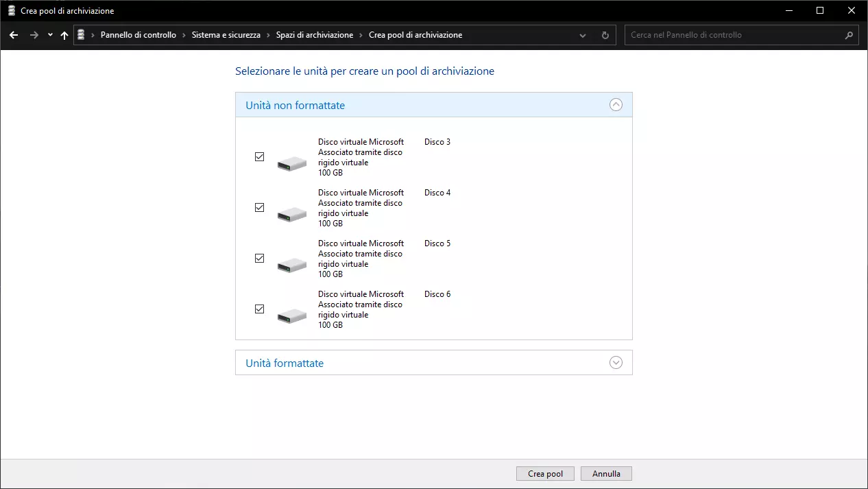Click the Disco 6 drive icon

(x=291, y=315)
